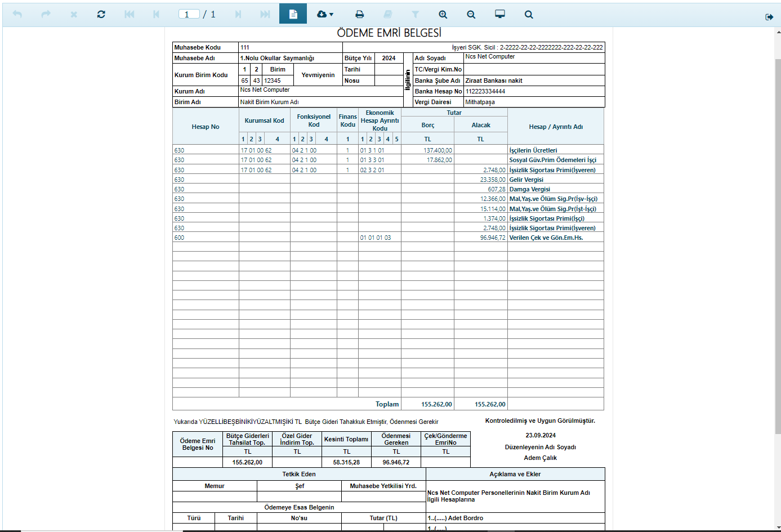Click the 'Mithatpaşa' tax office value

[480, 102]
